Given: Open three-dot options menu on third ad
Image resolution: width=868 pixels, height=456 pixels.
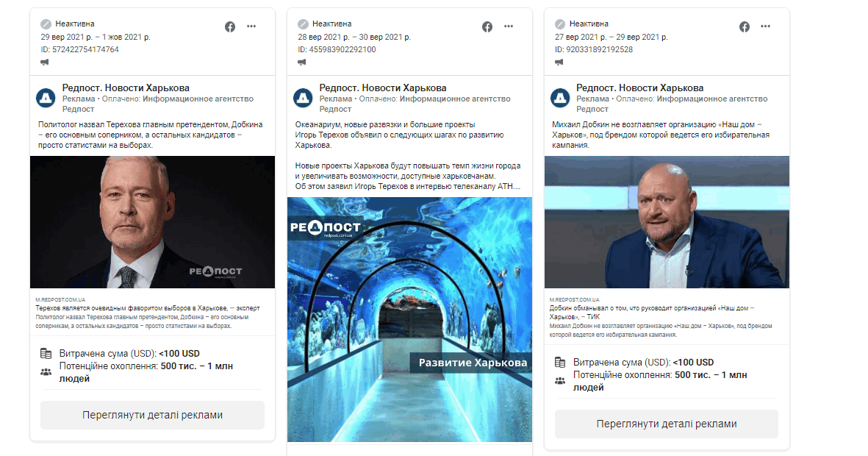Looking at the screenshot, I should (x=766, y=26).
